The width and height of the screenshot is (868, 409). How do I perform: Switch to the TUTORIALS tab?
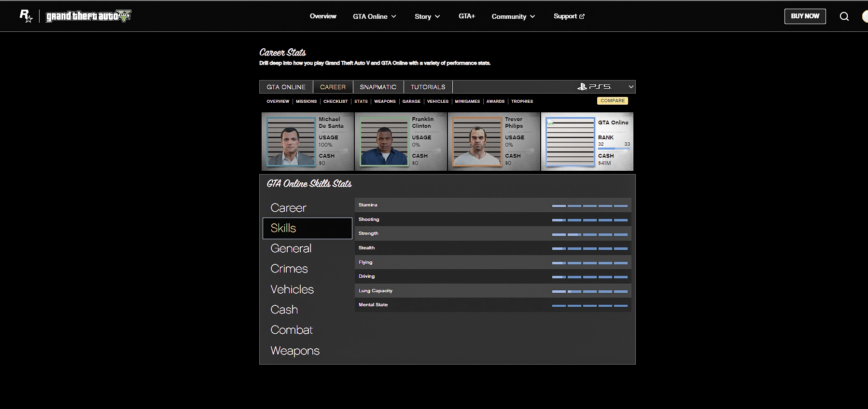click(x=428, y=87)
